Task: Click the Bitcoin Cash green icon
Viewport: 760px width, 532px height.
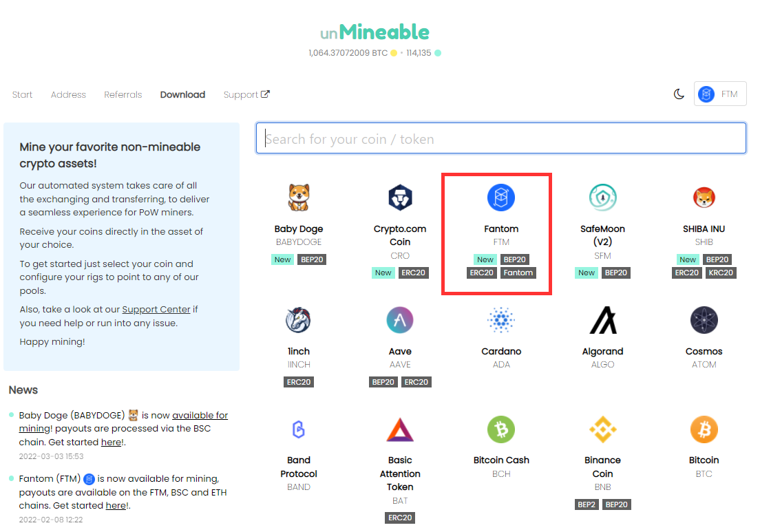Action: [x=500, y=429]
